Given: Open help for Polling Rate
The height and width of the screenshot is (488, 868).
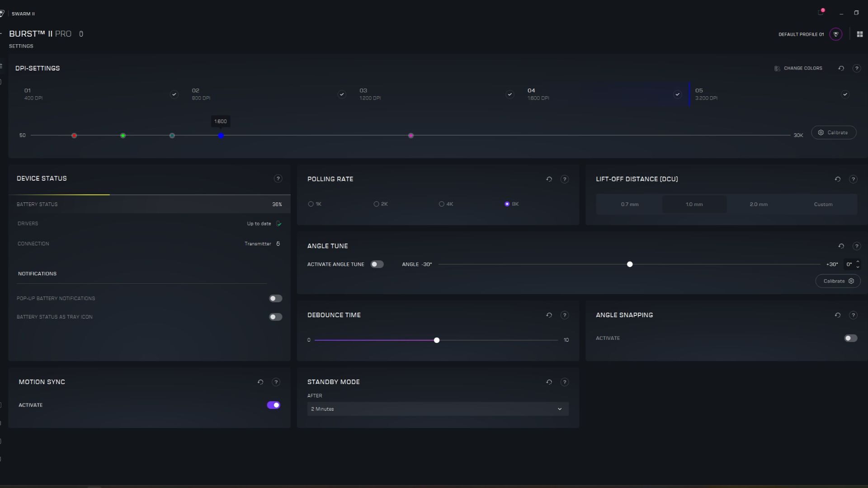Looking at the screenshot, I should coord(564,179).
